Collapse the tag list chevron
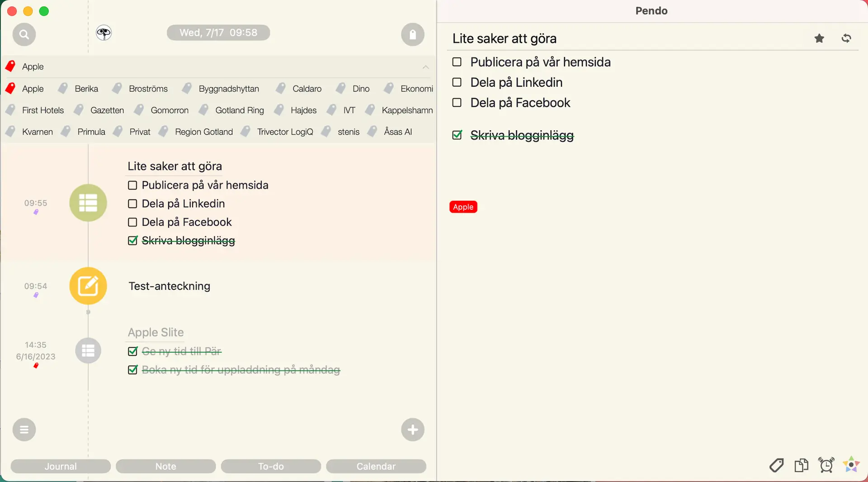This screenshot has height=482, width=868. pyautogui.click(x=425, y=67)
